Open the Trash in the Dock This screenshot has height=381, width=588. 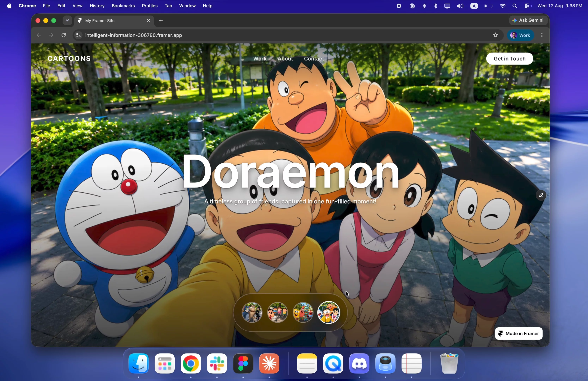449,363
